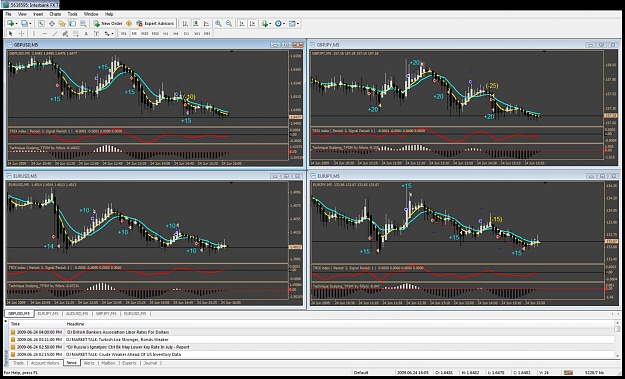The width and height of the screenshot is (625, 379).
Task: Select the cursor arrow tool
Action: click(11, 34)
